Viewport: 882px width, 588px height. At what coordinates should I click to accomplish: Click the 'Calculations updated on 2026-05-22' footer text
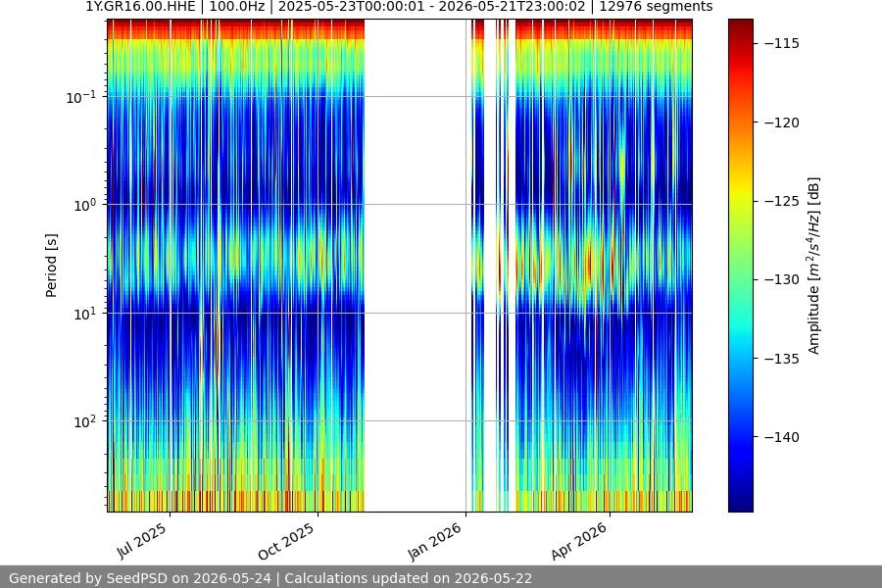click(x=409, y=578)
